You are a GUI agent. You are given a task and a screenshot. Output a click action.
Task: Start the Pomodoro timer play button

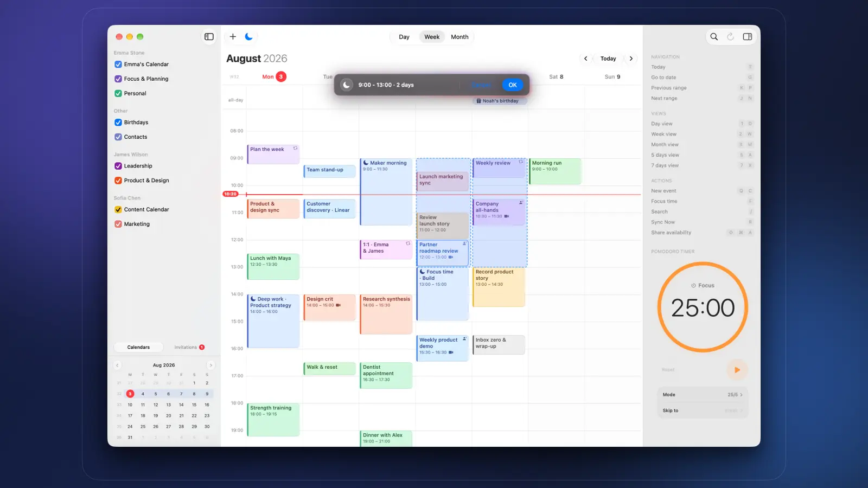click(737, 370)
